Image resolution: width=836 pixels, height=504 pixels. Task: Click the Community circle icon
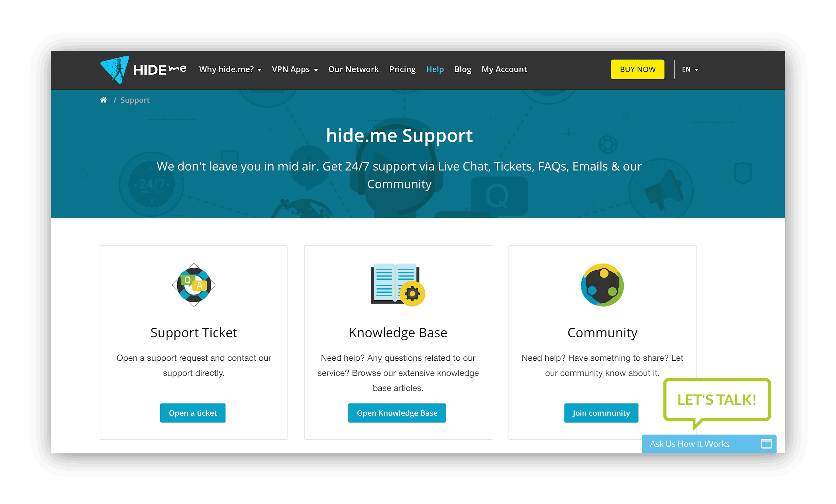(602, 285)
